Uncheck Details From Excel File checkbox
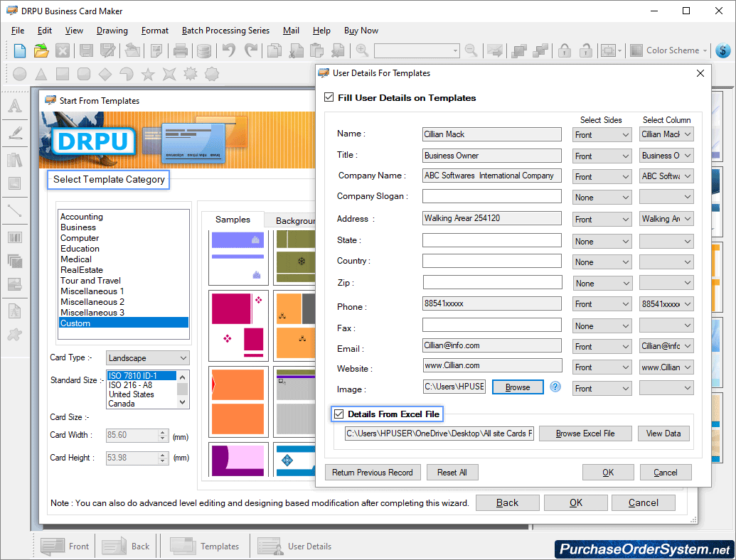This screenshot has height=560, width=736. tap(339, 414)
